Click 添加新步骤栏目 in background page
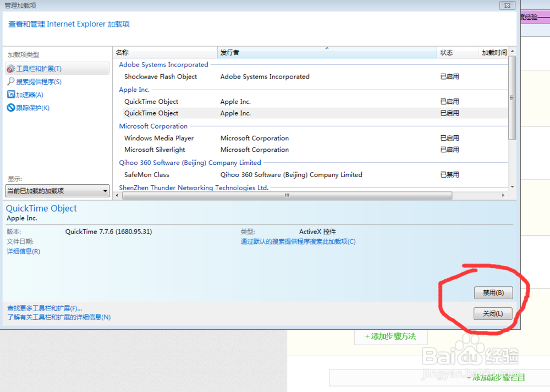Image resolution: width=550 pixels, height=392 pixels. click(496, 378)
